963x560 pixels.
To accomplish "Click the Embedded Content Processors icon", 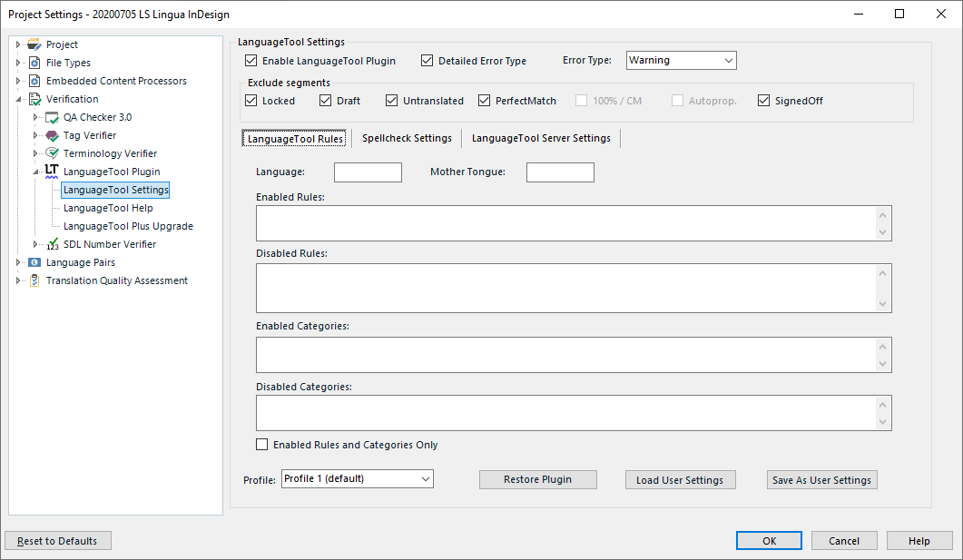I will 34,81.
